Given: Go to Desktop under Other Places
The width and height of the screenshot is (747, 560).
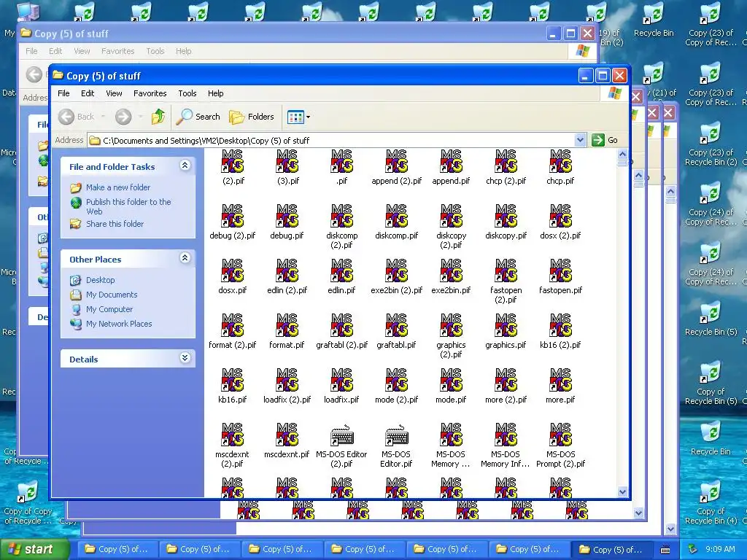Looking at the screenshot, I should (100, 280).
